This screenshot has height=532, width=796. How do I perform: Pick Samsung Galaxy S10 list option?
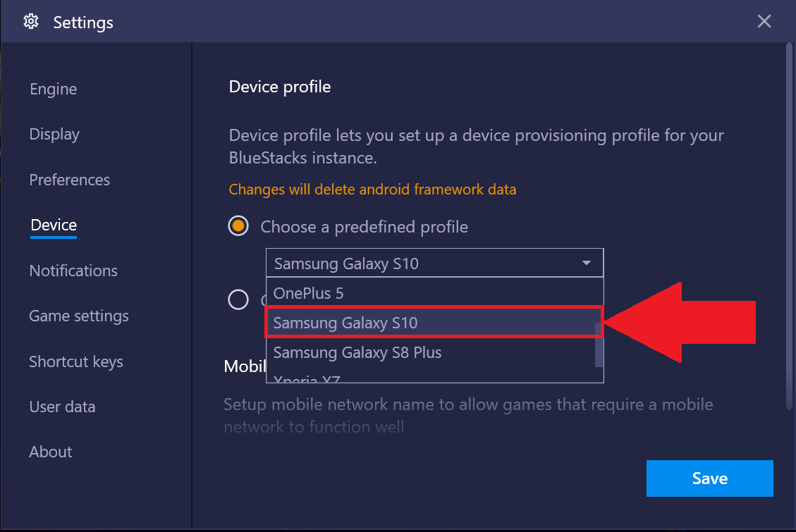(431, 323)
